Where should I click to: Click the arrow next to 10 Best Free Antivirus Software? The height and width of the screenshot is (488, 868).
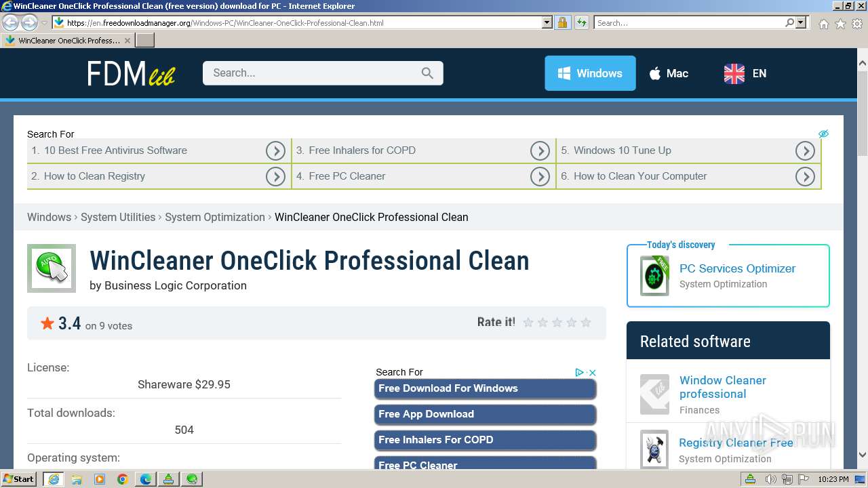[275, 150]
